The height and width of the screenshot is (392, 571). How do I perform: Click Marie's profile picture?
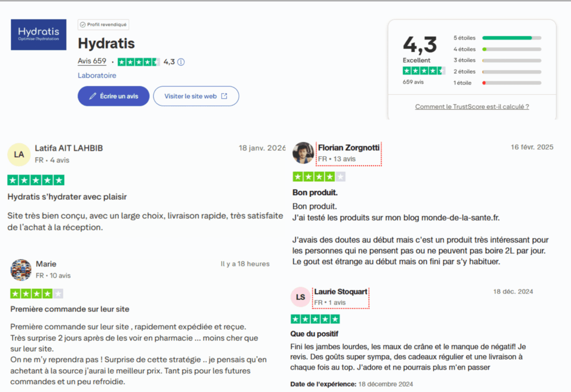tap(21, 269)
